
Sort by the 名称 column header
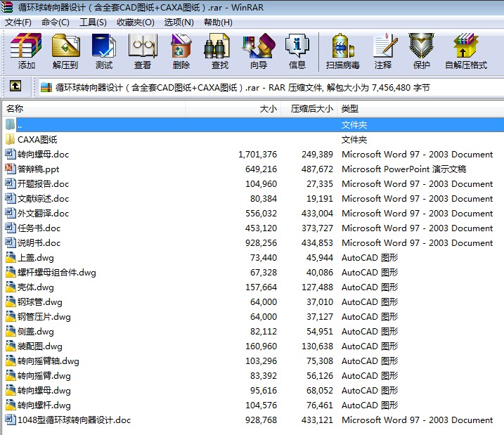94,109
